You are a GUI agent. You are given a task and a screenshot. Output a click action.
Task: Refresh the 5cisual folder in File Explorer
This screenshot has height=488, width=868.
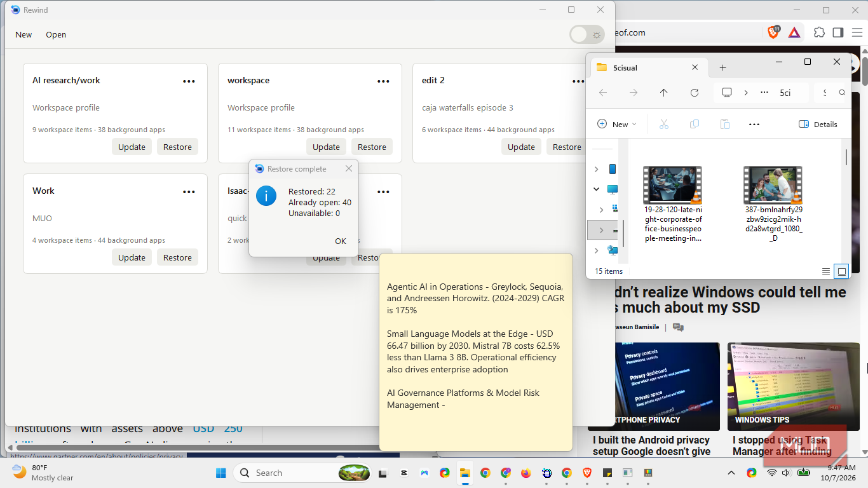695,93
